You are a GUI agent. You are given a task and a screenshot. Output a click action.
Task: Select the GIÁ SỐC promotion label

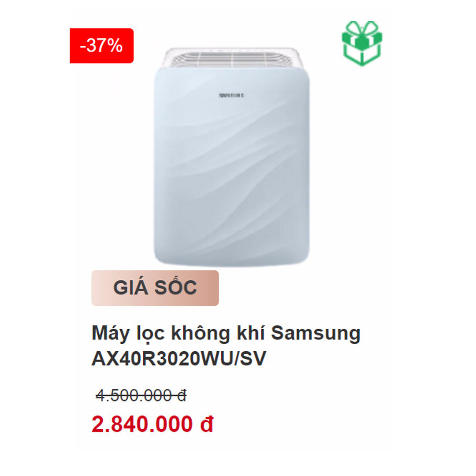click(155, 288)
